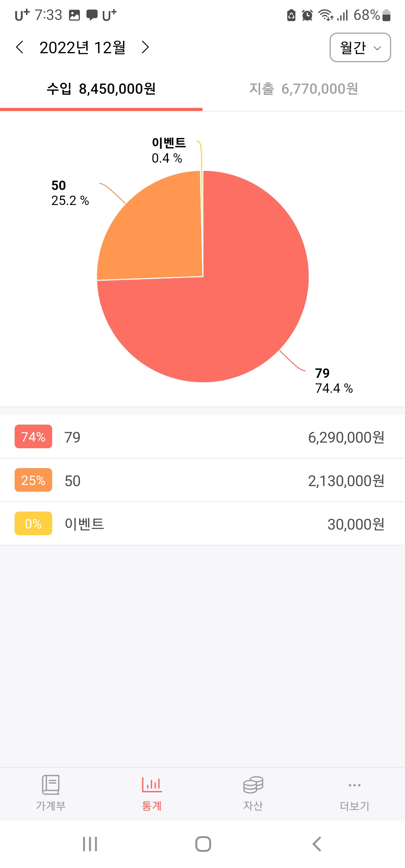Tap the red 74% color badge

coord(33,437)
